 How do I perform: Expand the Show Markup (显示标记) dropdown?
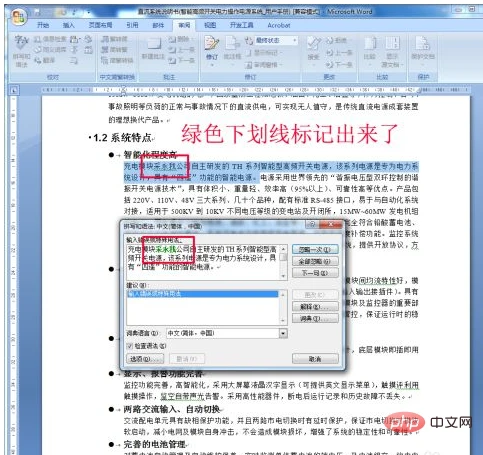(264, 53)
